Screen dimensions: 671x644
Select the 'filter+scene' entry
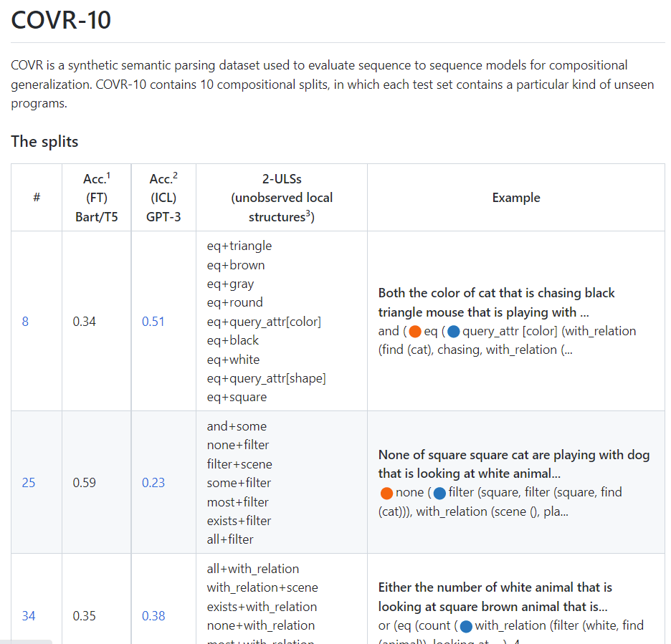tap(239, 464)
